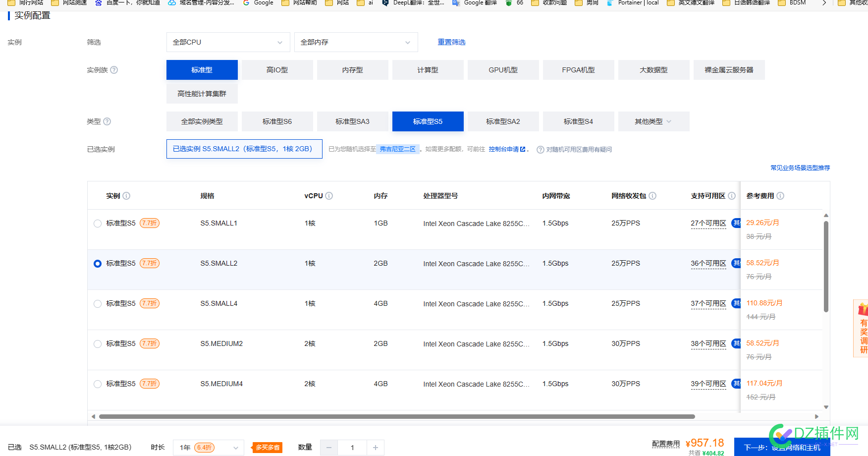Select the GPU机型 instance family tab
The height and width of the screenshot is (456, 868).
(503, 70)
